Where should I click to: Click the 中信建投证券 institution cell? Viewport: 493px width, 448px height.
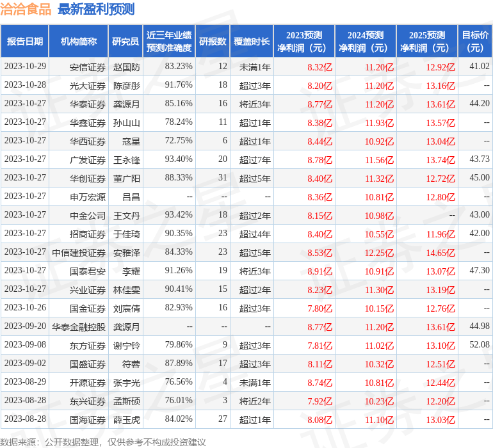coord(79,253)
